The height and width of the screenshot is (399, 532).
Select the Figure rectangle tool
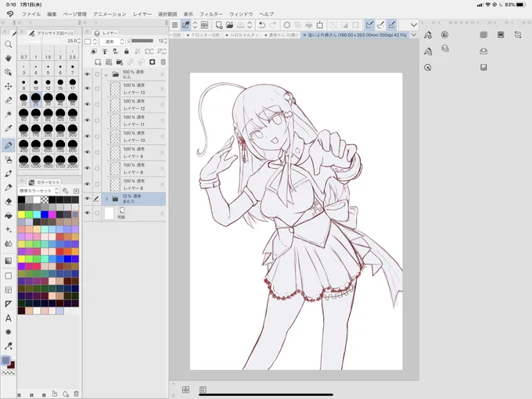pos(9,276)
